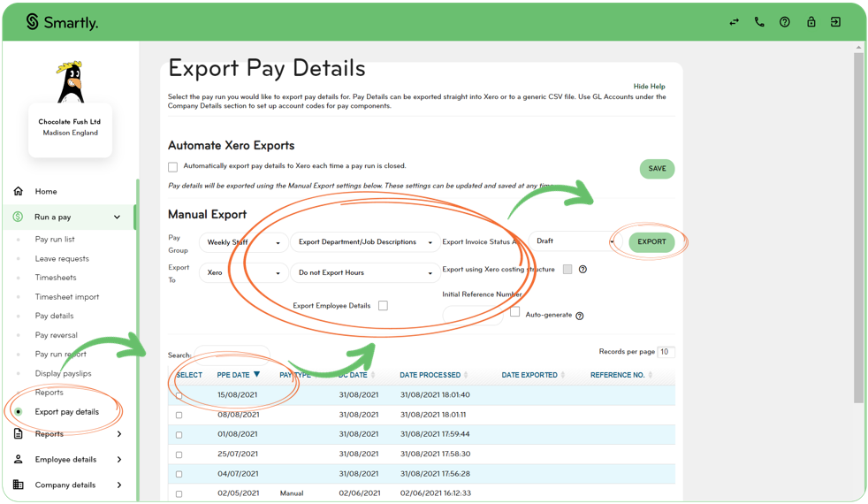Click the Search input field
This screenshot has height=504, width=868.
click(232, 355)
